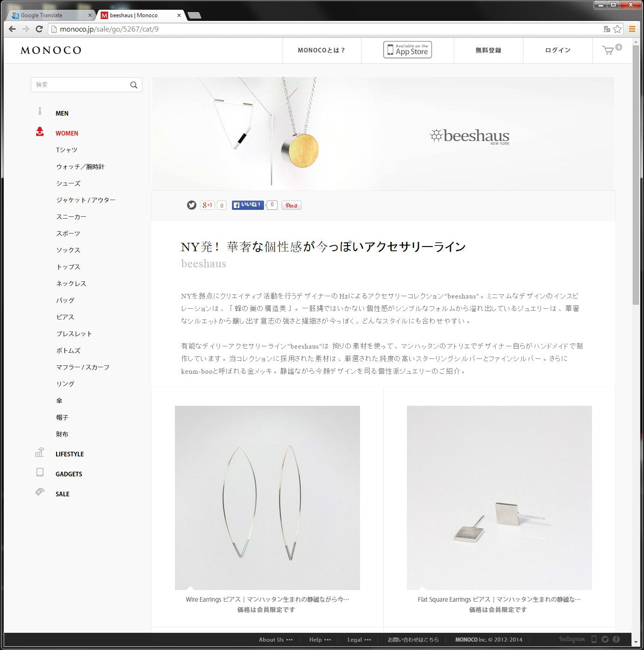This screenshot has width=644, height=650.
Task: Open Wire Earrings product image
Action: click(267, 498)
